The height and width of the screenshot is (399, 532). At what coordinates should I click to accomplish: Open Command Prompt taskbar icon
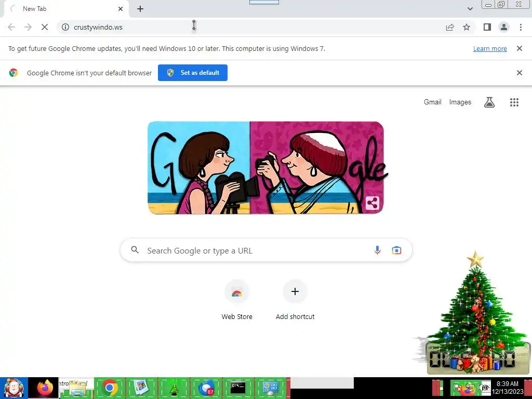point(238,388)
